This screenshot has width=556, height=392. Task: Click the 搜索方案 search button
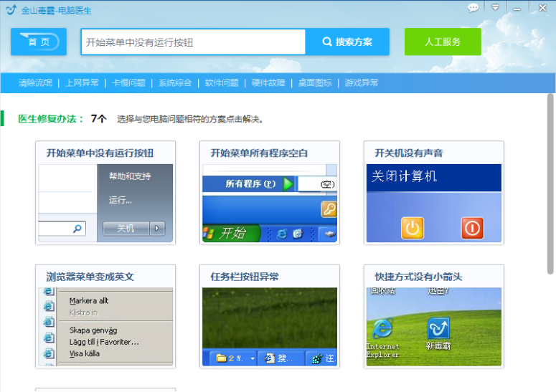click(347, 42)
